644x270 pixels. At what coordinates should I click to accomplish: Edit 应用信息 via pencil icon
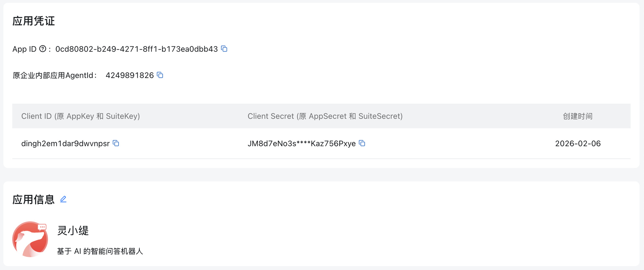63,199
